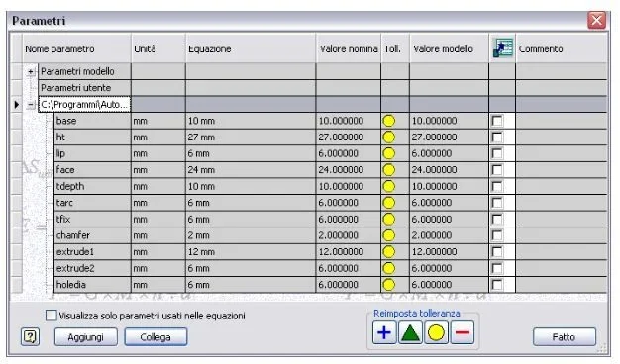Screen dimensions: 620x364
Task: Select the row marker for linked file group
Action: click(16, 105)
